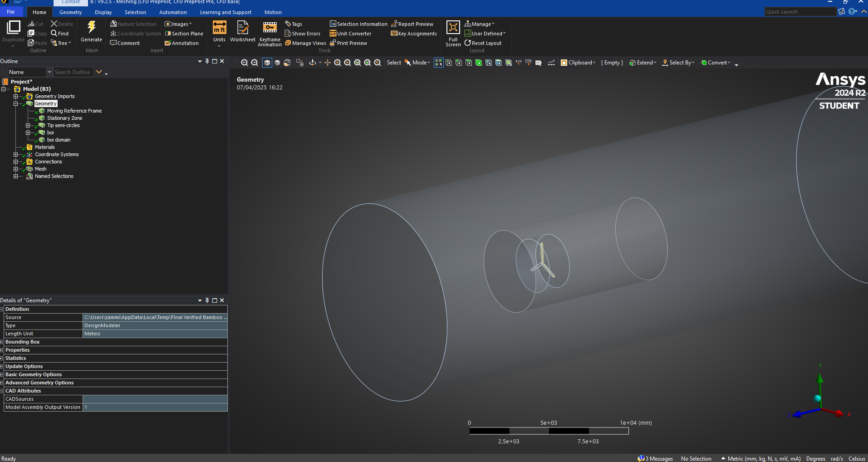Click the cyan ISO ball on triad
Screen dimensions: 868x462
818,398
